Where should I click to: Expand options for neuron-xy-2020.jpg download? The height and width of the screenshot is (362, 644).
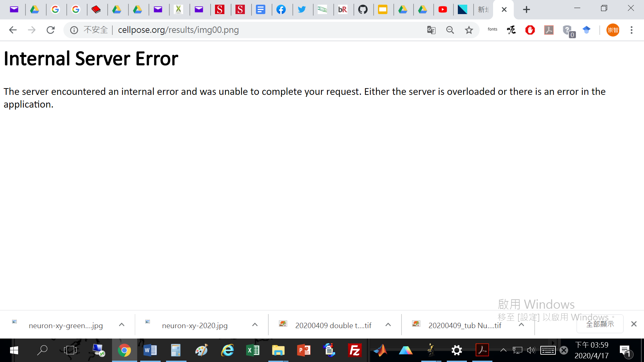255,325
